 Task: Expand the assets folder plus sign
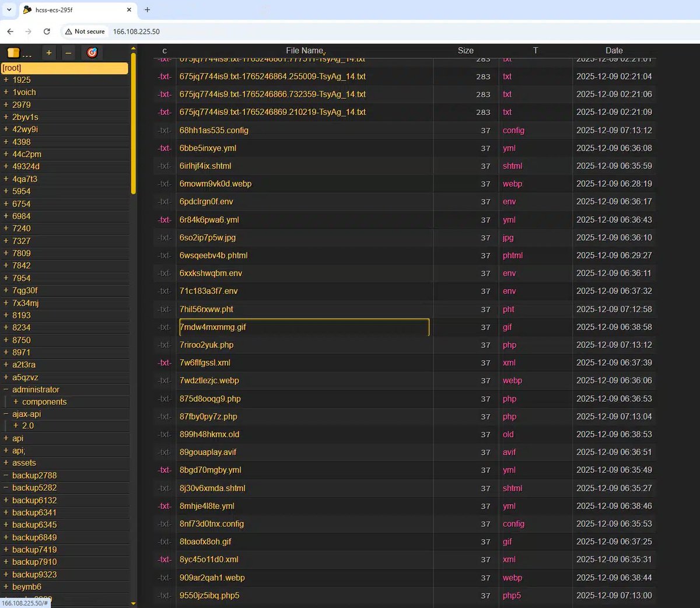[x=6, y=463]
